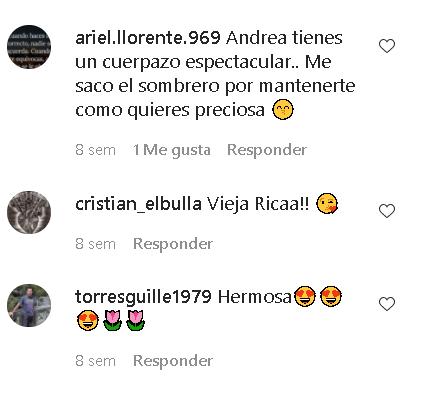The image size is (427, 405).
Task: Click the winking kiss emoji after 'Vieja Ricaa!!'
Action: click(x=327, y=204)
